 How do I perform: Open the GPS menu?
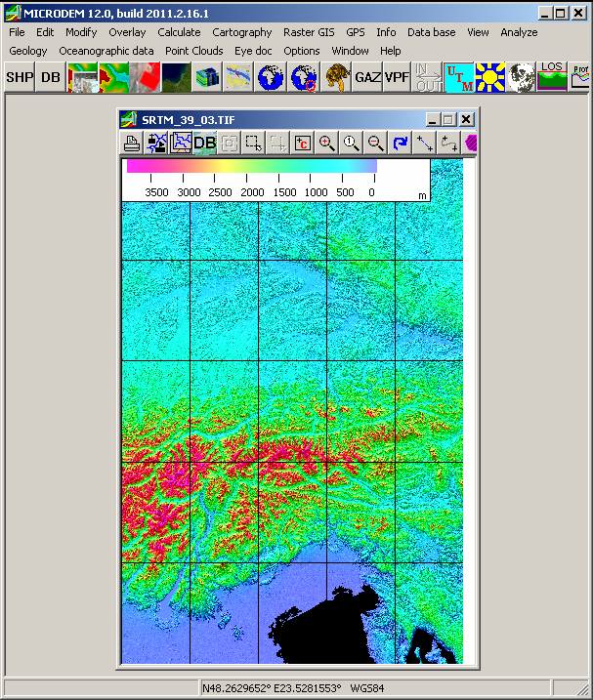pyautogui.click(x=356, y=32)
